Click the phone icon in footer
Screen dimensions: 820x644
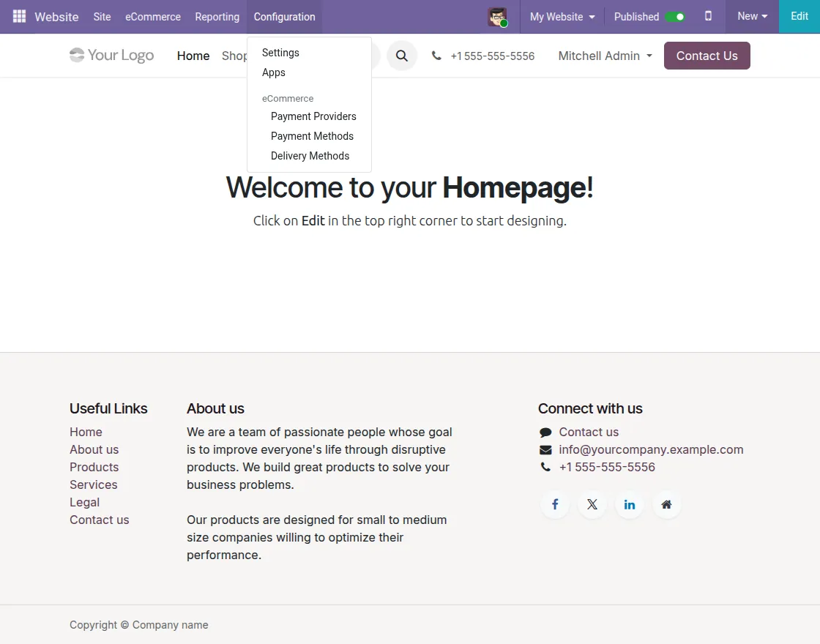[545, 468]
